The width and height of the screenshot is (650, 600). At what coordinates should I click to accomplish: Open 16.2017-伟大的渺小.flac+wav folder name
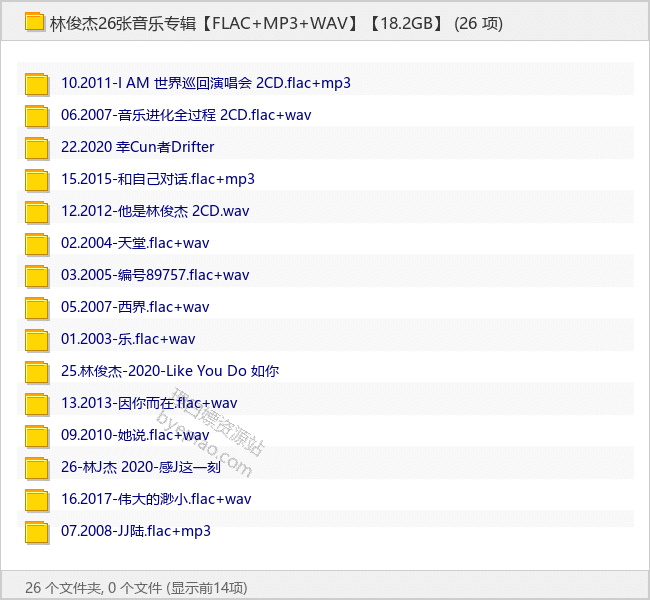156,498
